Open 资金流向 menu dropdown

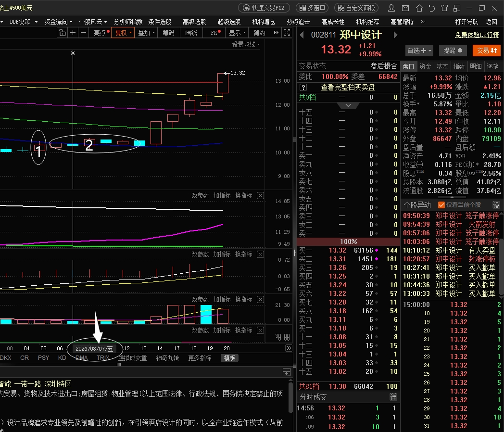(58, 22)
